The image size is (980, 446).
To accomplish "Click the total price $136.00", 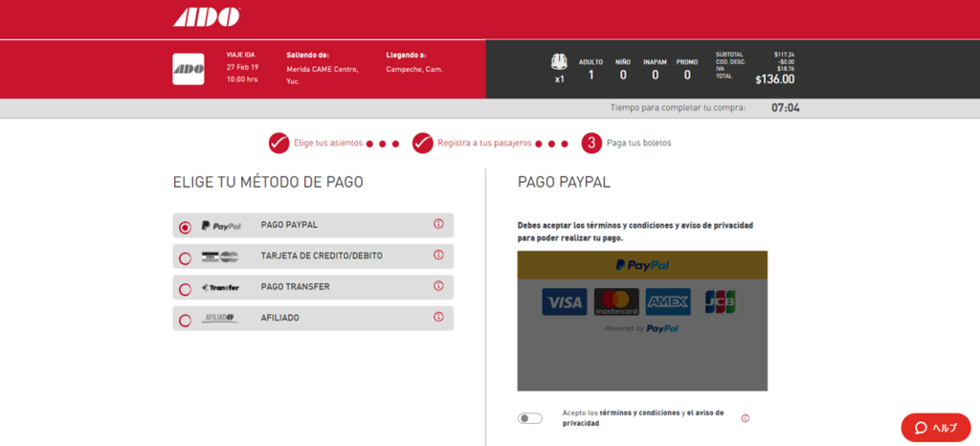I will tap(775, 79).
